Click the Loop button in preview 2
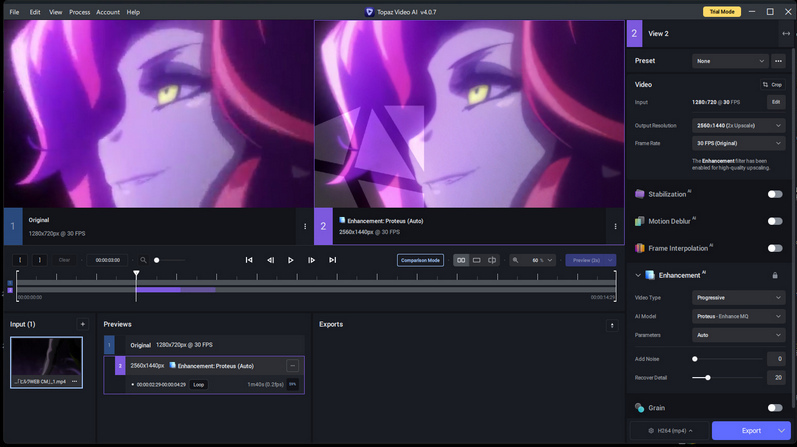 coord(199,384)
